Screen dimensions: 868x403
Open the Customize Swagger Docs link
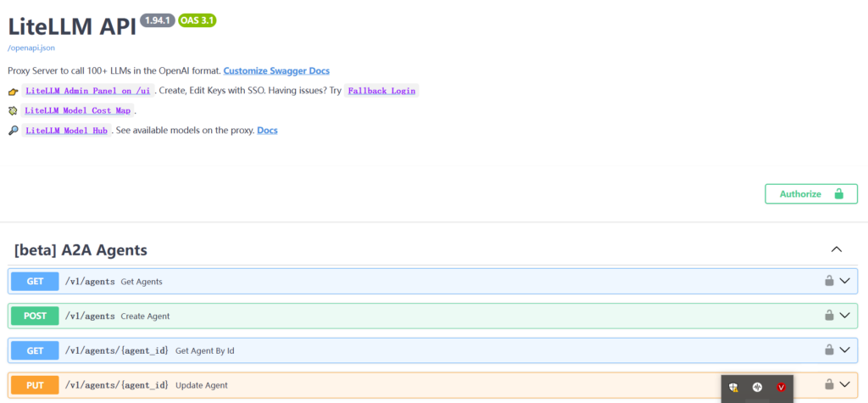coord(276,71)
